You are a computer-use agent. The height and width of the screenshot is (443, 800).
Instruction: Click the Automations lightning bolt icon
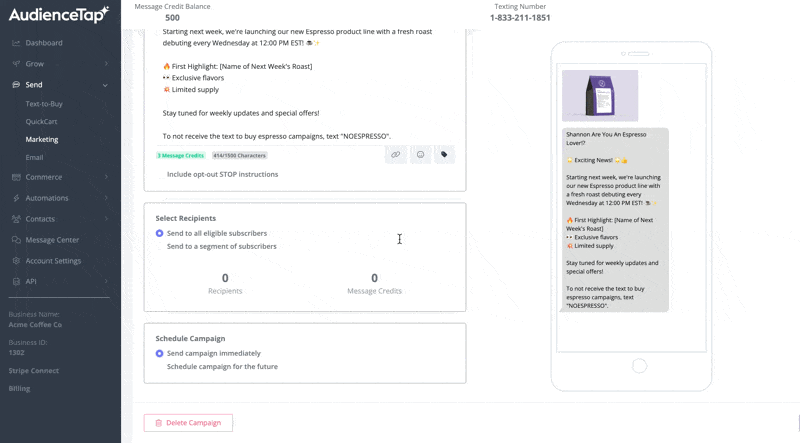click(16, 198)
